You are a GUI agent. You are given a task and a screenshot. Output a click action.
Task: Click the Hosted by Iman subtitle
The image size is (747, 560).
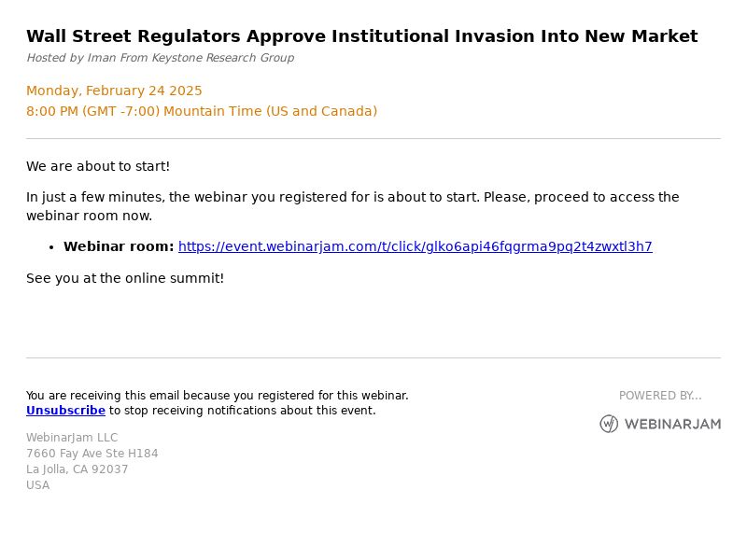click(160, 58)
